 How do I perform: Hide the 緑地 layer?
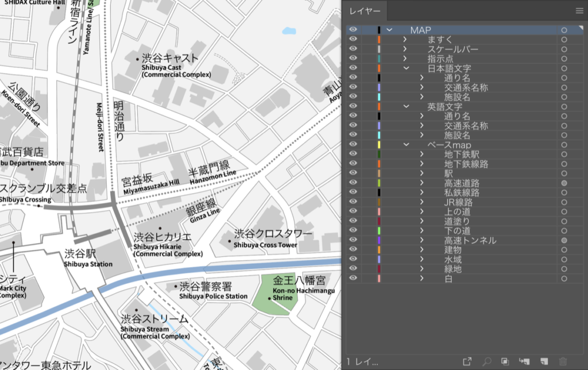(x=353, y=268)
